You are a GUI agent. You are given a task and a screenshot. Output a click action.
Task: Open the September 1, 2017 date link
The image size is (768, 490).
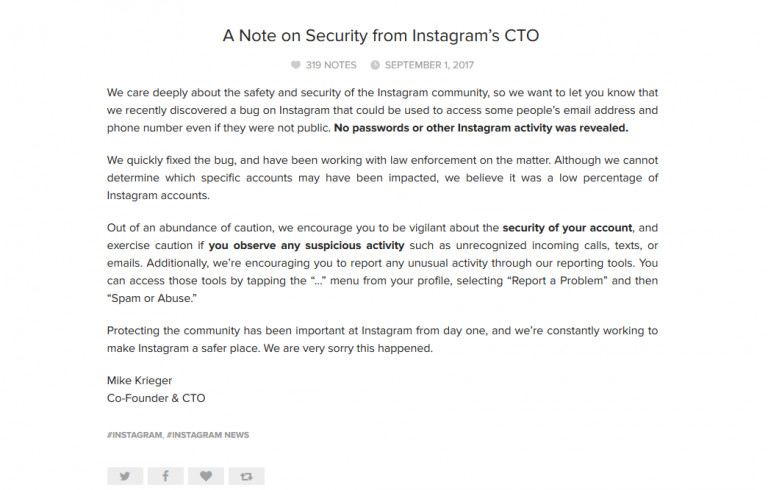click(x=430, y=66)
